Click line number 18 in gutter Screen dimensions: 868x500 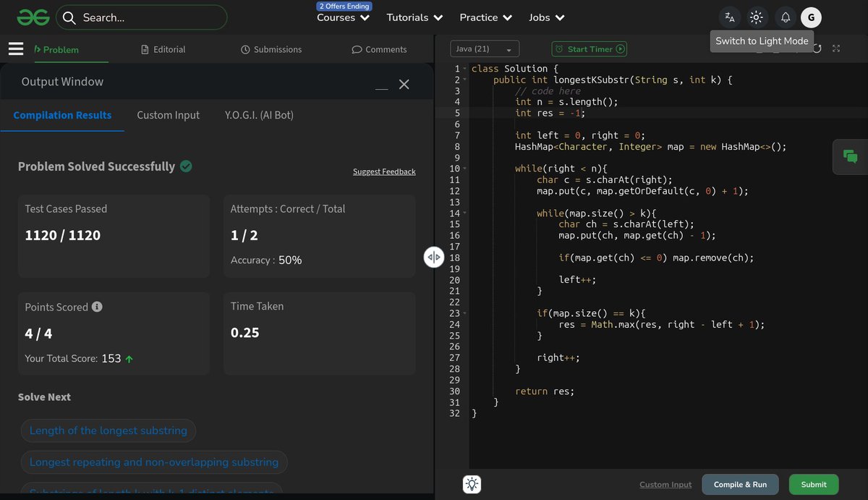pos(454,258)
